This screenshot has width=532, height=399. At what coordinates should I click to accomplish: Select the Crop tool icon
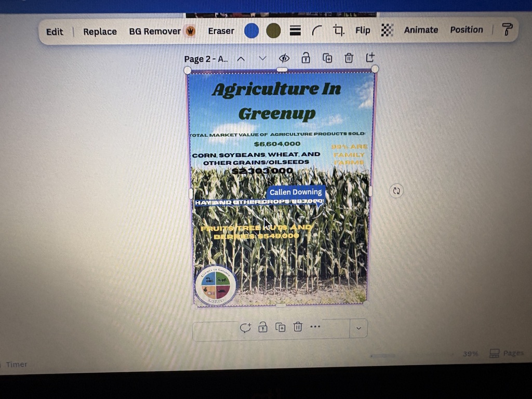(x=338, y=31)
